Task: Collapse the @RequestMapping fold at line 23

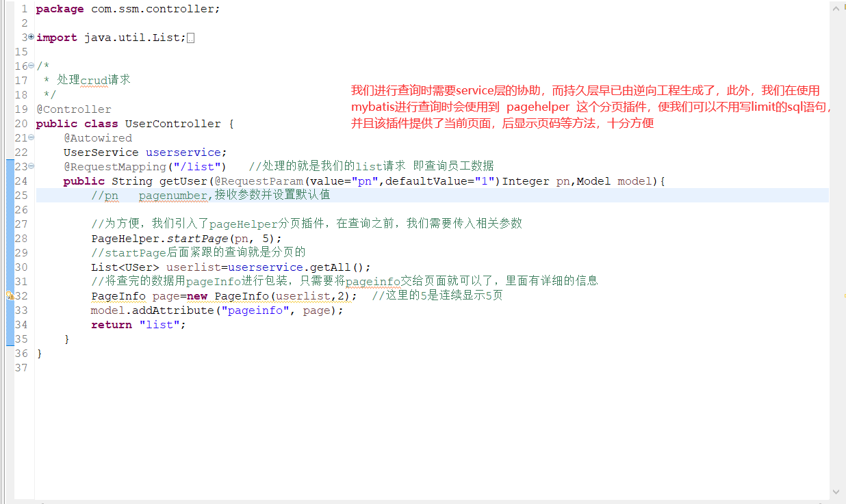Action: pos(31,166)
